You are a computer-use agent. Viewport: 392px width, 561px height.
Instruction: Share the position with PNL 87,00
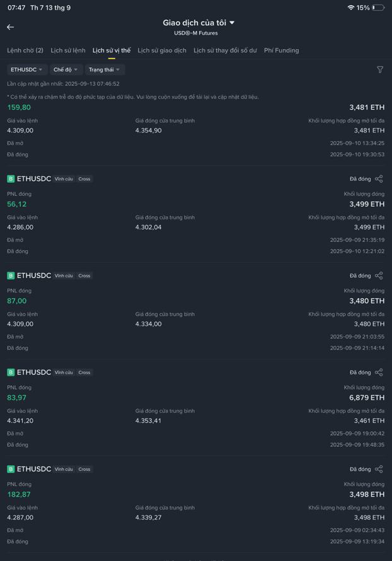[379, 275]
